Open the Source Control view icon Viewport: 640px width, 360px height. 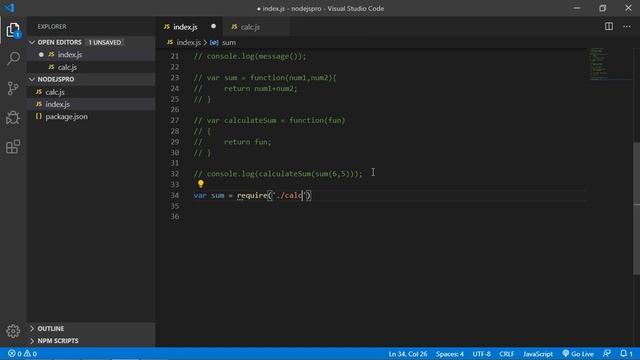tap(13, 88)
